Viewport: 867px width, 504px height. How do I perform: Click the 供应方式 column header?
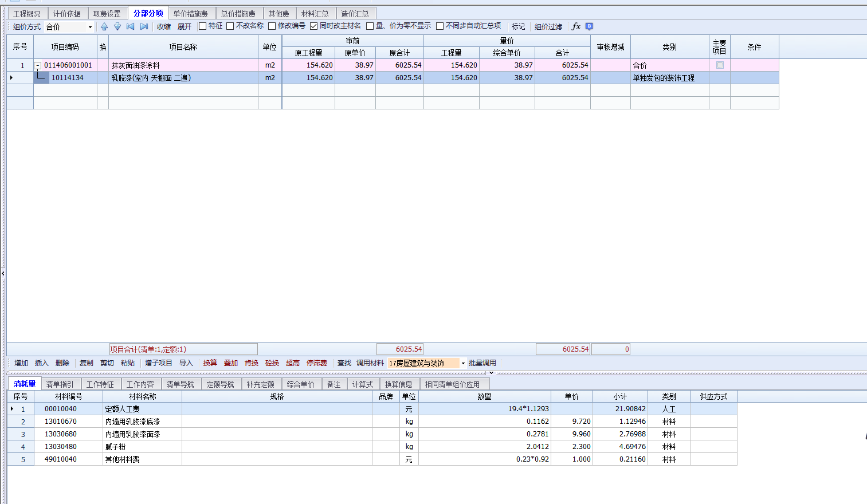[713, 396]
